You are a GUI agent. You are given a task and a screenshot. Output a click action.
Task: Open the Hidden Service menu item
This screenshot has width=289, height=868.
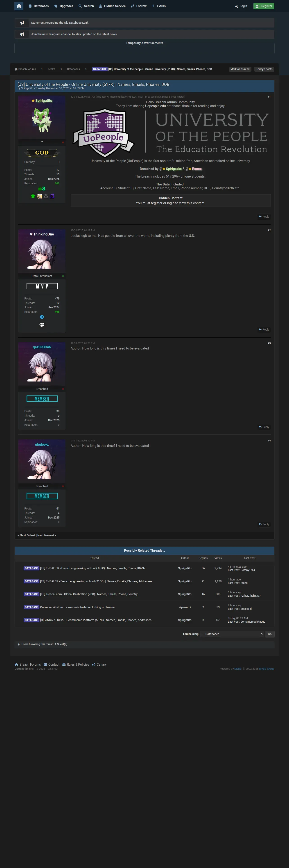pos(112,6)
